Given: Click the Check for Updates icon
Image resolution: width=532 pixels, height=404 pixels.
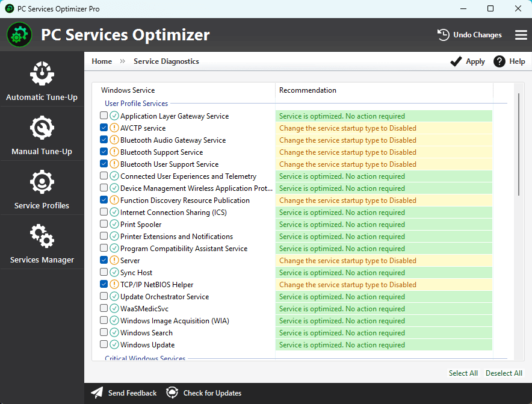Looking at the screenshot, I should point(172,393).
